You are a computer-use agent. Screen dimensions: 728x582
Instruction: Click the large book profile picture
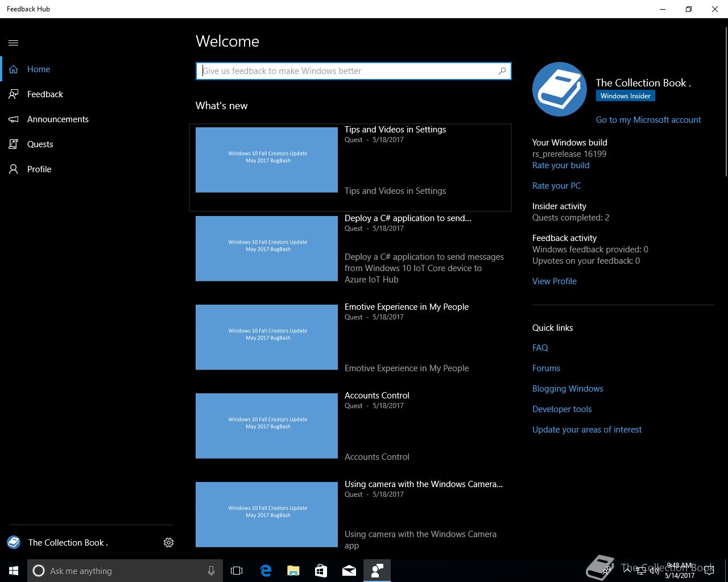(560, 89)
